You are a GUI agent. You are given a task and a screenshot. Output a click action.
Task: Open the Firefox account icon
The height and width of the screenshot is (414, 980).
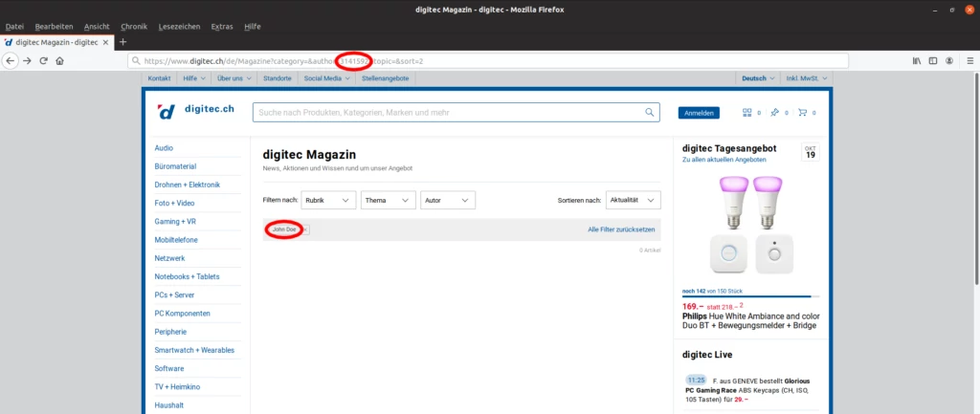pos(949,60)
